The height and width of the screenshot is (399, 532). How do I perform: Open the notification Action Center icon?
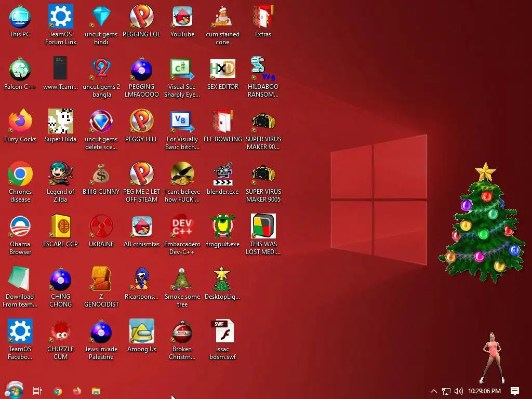[515, 391]
